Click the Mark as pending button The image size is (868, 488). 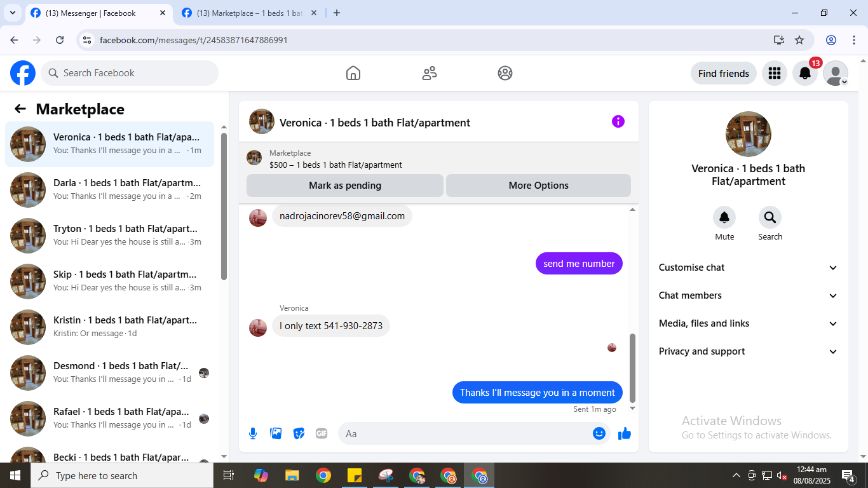pyautogui.click(x=345, y=186)
